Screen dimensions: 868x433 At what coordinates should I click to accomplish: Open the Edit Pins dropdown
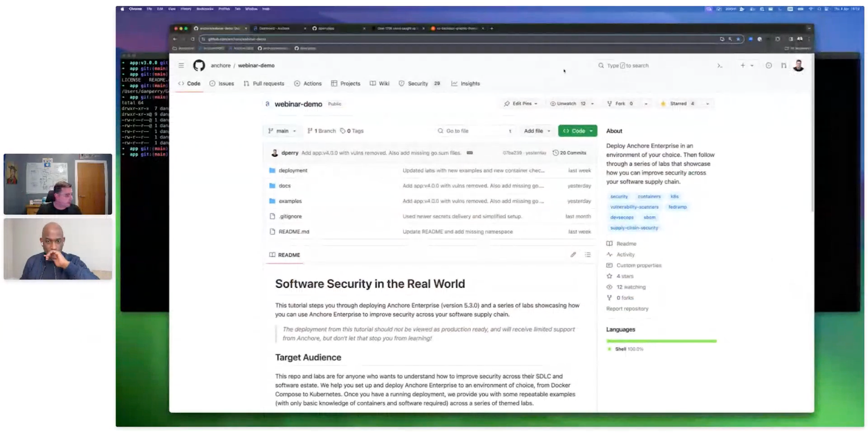click(520, 104)
